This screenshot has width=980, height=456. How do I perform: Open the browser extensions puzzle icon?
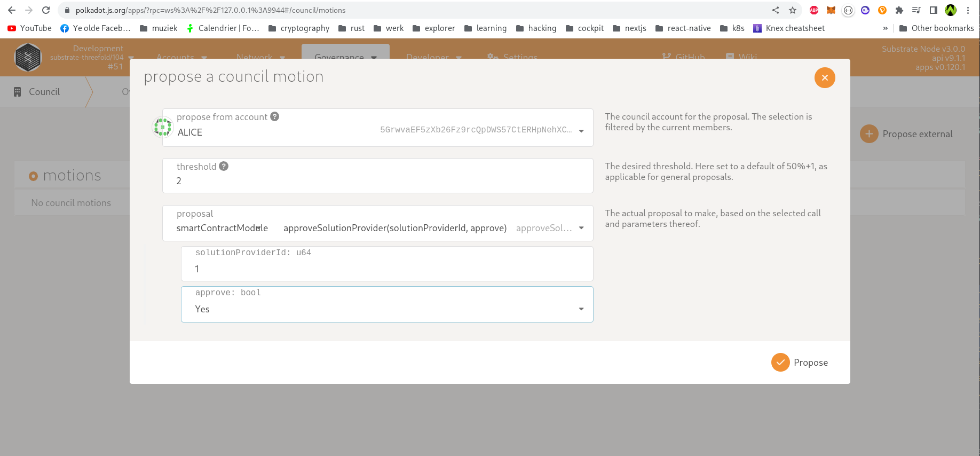click(x=899, y=10)
